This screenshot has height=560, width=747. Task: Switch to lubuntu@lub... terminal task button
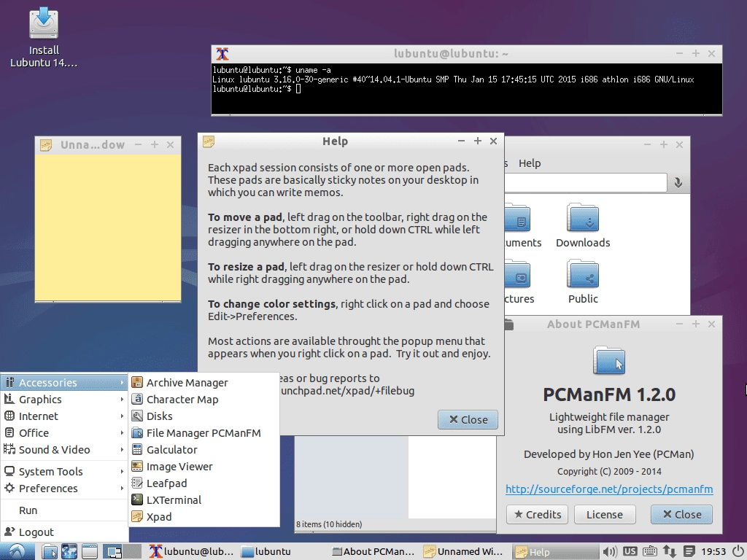[x=192, y=551]
